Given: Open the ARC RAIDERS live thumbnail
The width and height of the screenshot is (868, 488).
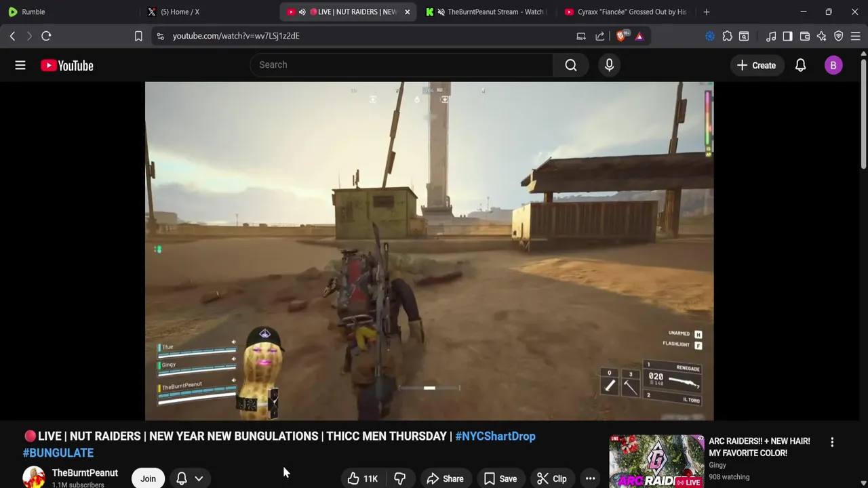Looking at the screenshot, I should pos(656,462).
